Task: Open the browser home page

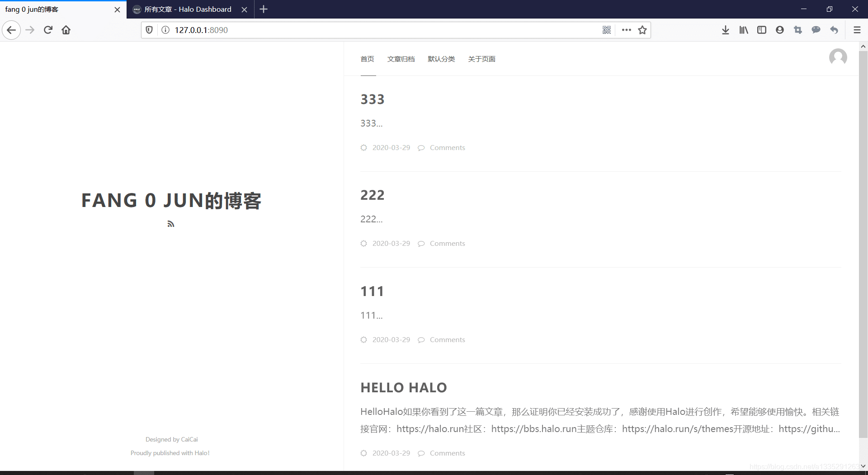Action: pyautogui.click(x=66, y=30)
